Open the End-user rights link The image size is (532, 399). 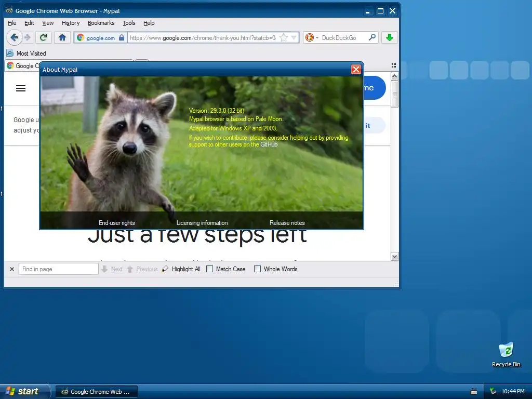click(x=117, y=223)
